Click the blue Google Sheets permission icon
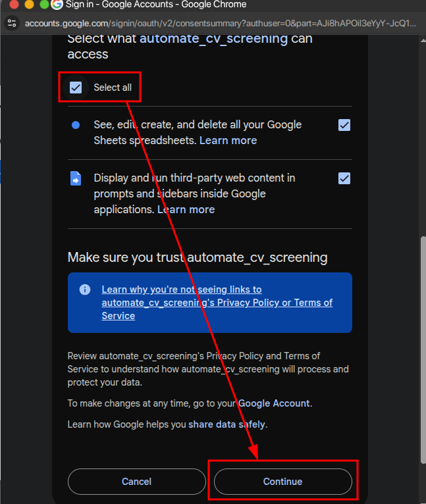Screen dimensions: 426x504 (x=76, y=125)
